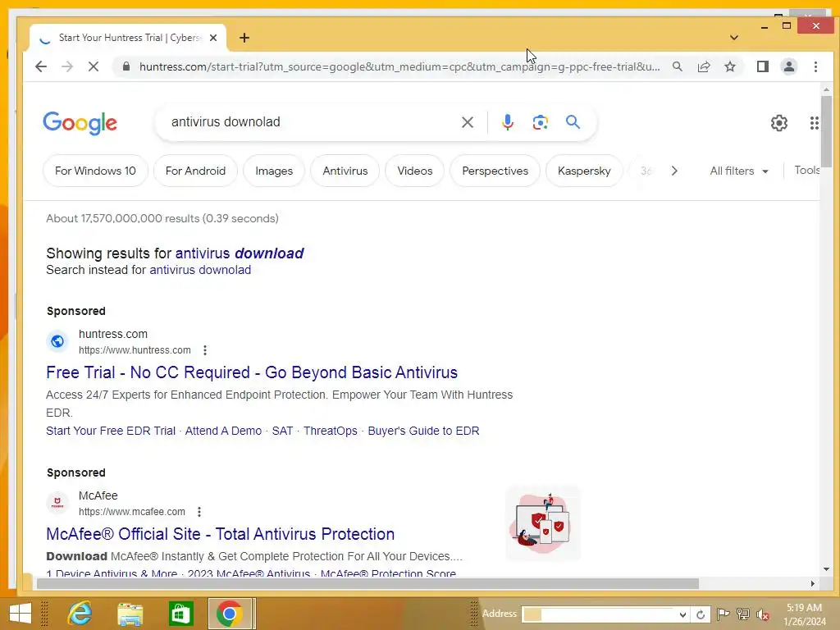
Task: Bookmark this tab with the star
Action: (729, 66)
